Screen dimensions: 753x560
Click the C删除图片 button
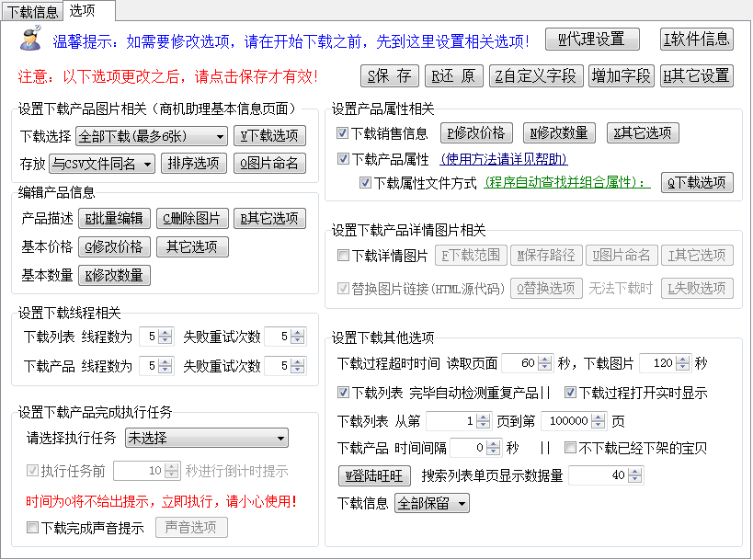(191, 219)
